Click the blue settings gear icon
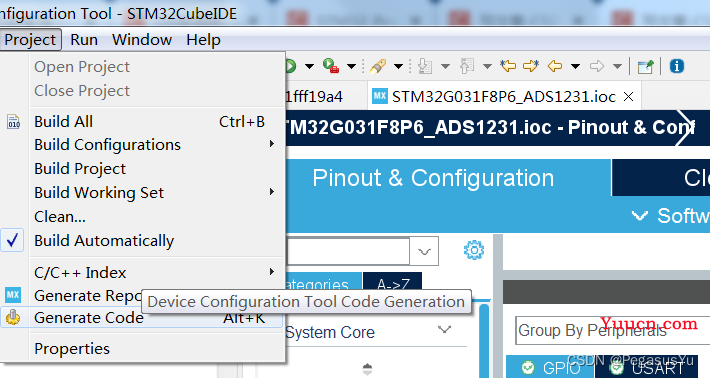The width and height of the screenshot is (710, 378). click(x=474, y=250)
